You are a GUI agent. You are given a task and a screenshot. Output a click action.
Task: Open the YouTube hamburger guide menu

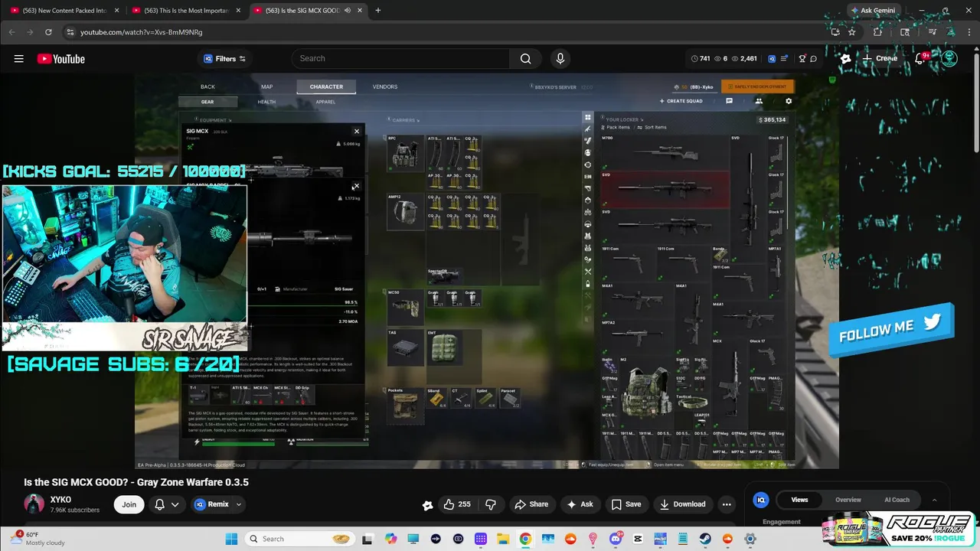[18, 59]
